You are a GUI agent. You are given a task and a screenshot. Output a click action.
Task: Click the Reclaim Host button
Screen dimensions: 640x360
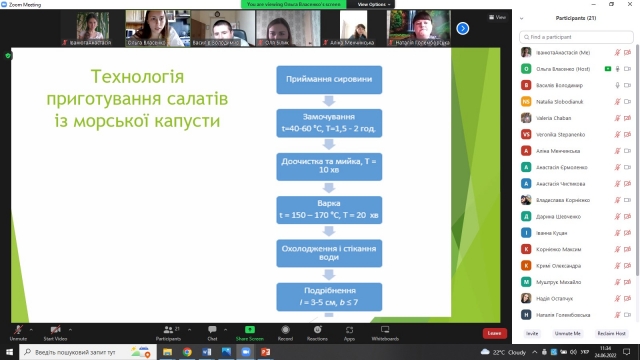(x=611, y=333)
